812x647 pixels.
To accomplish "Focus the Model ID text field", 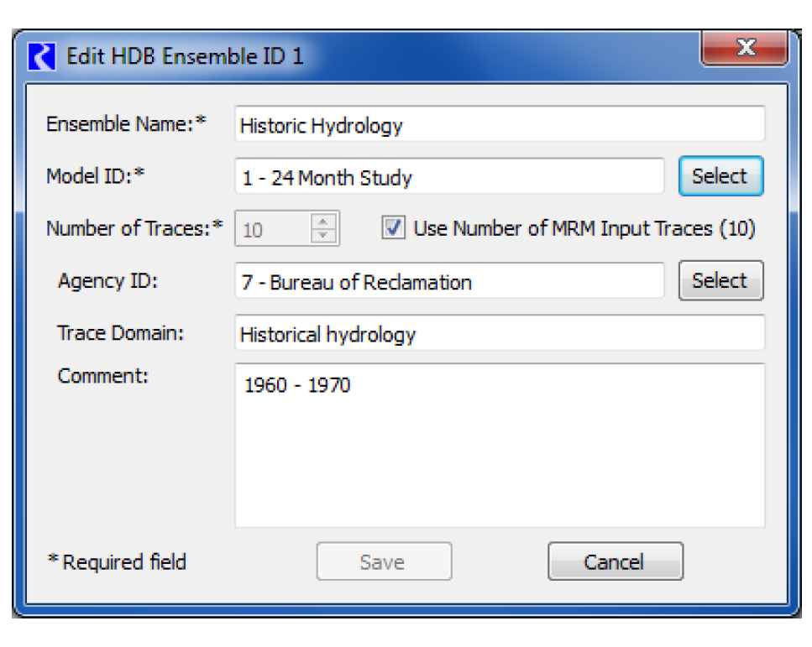I will coord(449,177).
